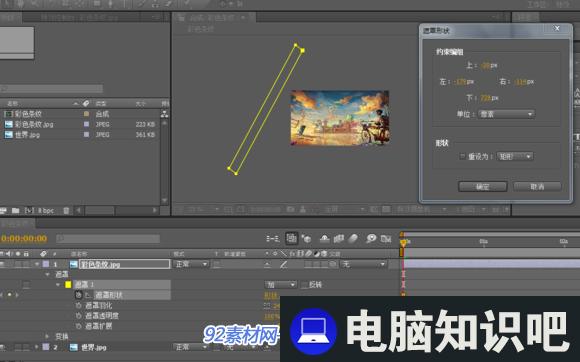This screenshot has height=362, width=580.
Task: Click the new folder icon in project panel
Action: (15, 210)
